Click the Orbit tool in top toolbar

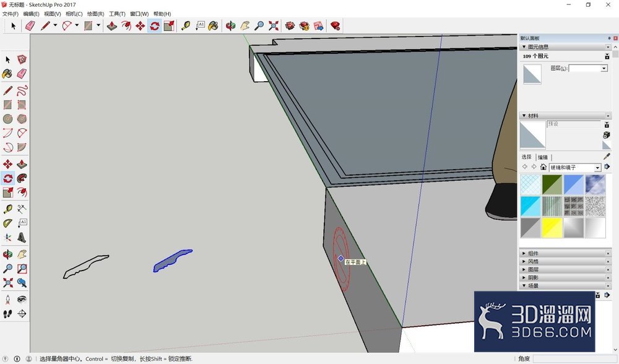[x=230, y=26]
